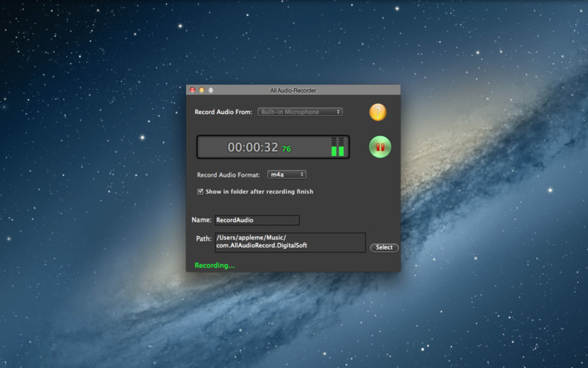The height and width of the screenshot is (368, 588).
Task: Close the All Audio-Recorder window
Action: point(193,90)
